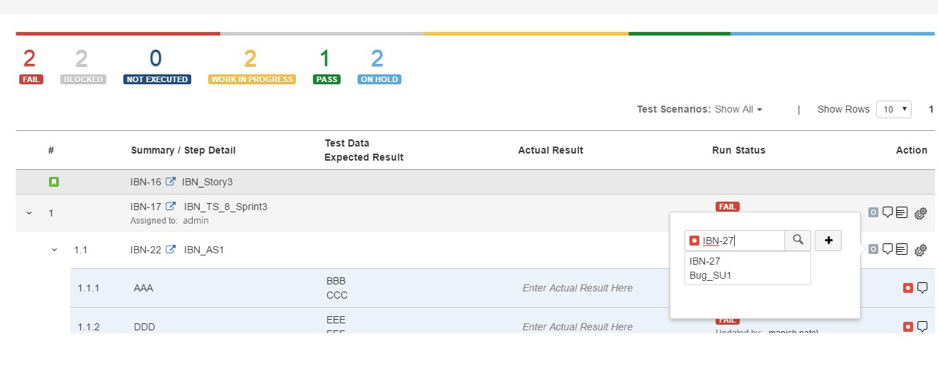This screenshot has width=938, height=380.
Task: Collapse the row 1.1 IBN-22 chevron
Action: click(54, 250)
